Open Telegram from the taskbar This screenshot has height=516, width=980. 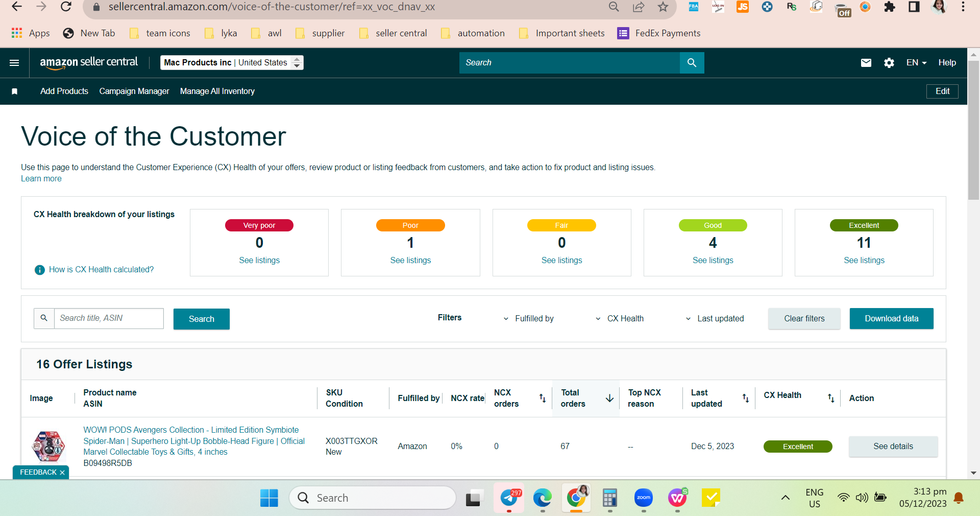(509, 498)
